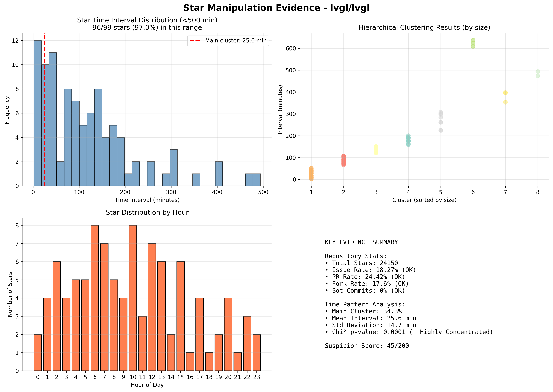The width and height of the screenshot is (553, 392).
Task: Select the hour 2 bar in hourly chart
Action: click(57, 316)
